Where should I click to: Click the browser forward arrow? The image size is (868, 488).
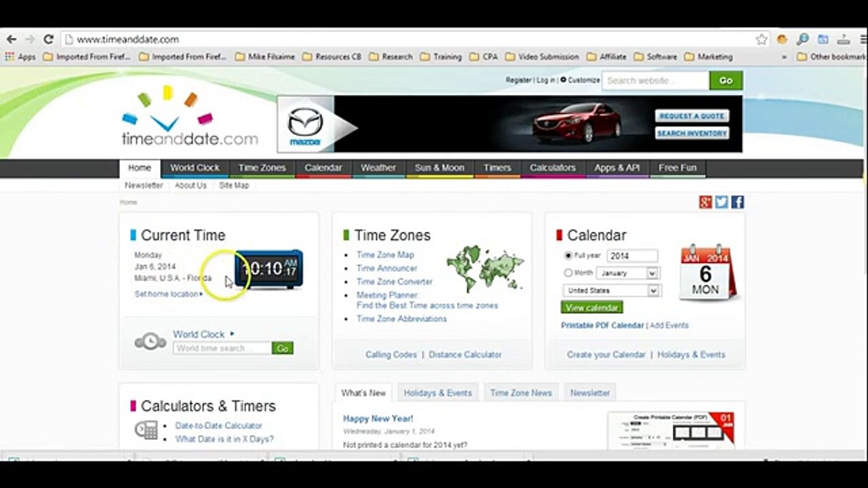[29, 39]
